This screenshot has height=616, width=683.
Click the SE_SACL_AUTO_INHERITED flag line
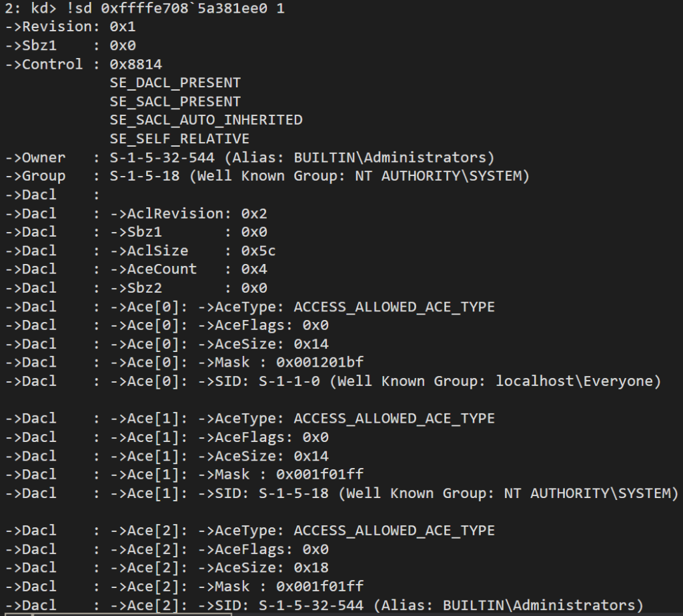[x=206, y=120]
